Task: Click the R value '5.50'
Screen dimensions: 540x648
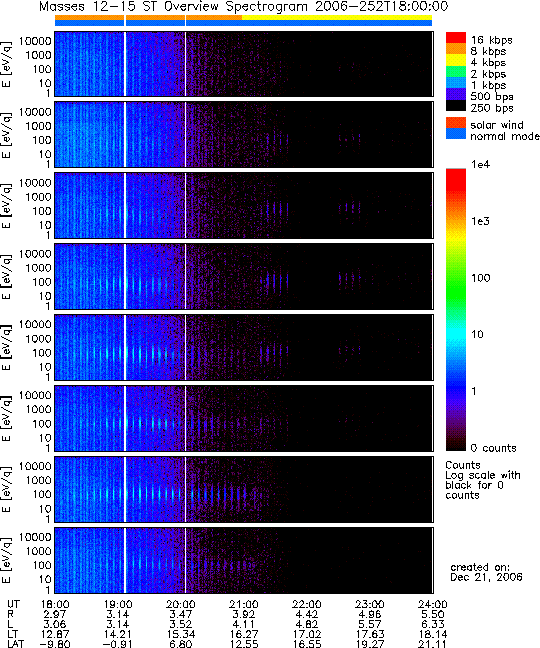Action: coord(433,615)
